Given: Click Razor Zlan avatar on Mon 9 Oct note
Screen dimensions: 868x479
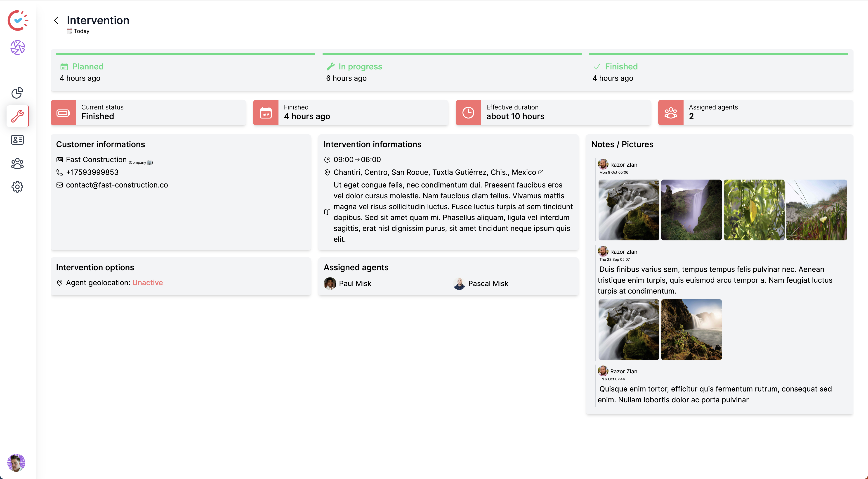Looking at the screenshot, I should [x=603, y=164].
